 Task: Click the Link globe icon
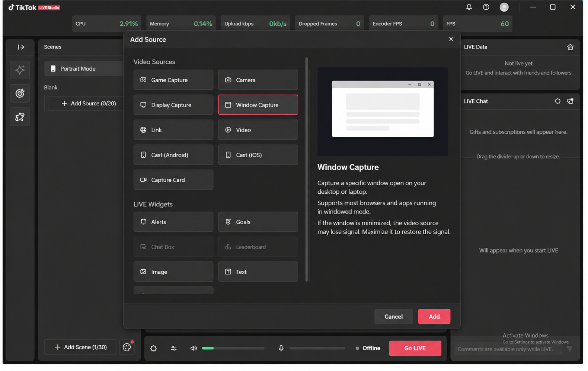coord(143,130)
